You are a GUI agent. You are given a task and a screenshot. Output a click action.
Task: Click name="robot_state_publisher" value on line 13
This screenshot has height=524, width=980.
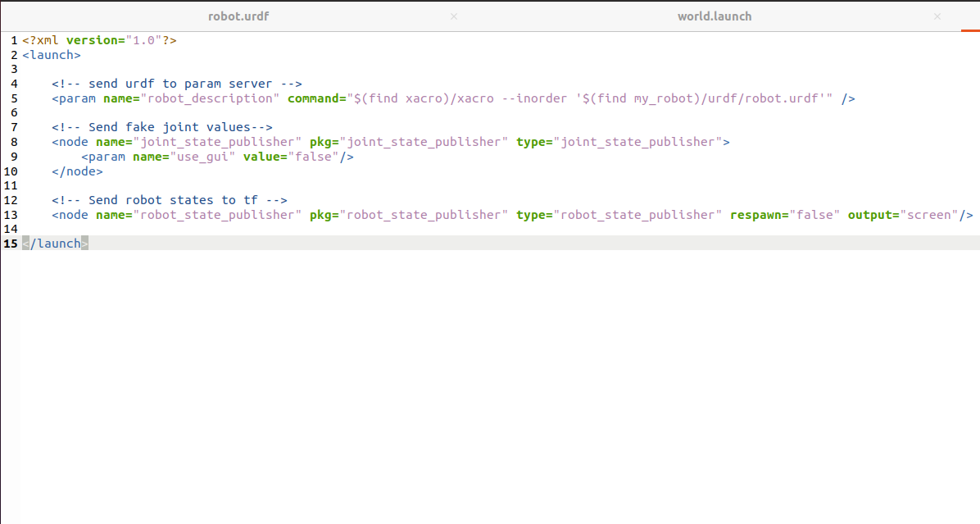(x=217, y=215)
